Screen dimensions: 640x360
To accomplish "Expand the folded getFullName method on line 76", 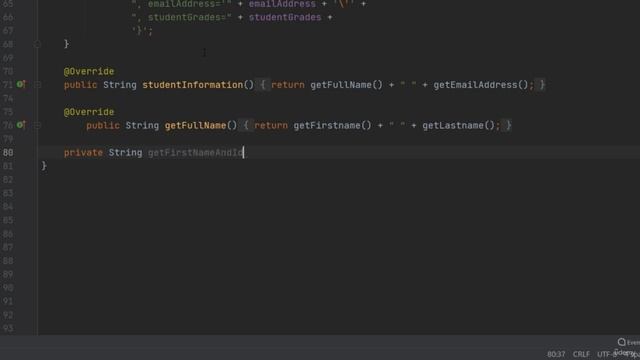I will [38, 125].
